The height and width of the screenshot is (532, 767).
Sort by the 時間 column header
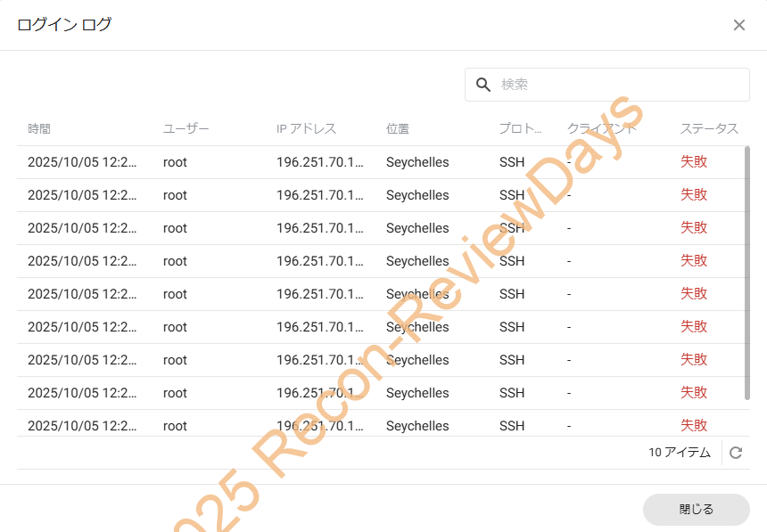pyautogui.click(x=39, y=129)
